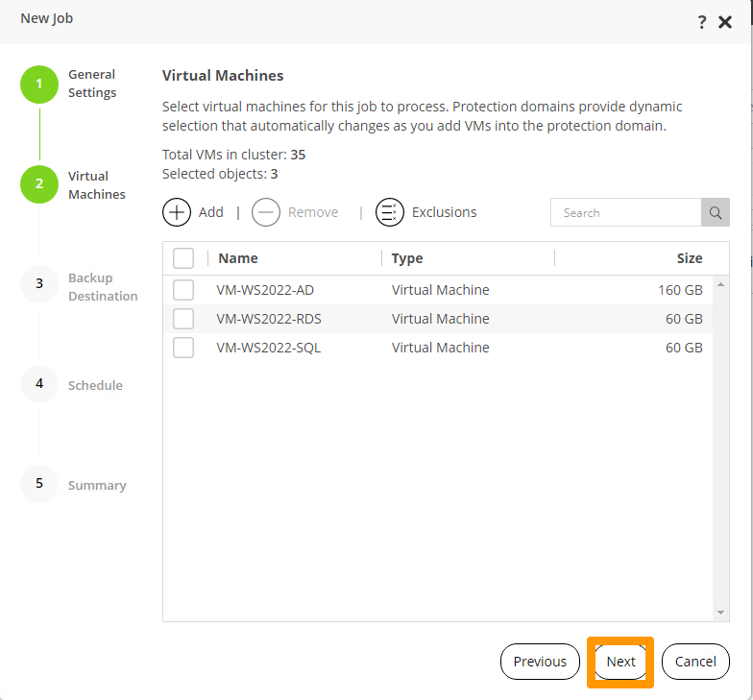
Task: Sort the list by Type column
Action: 407,258
